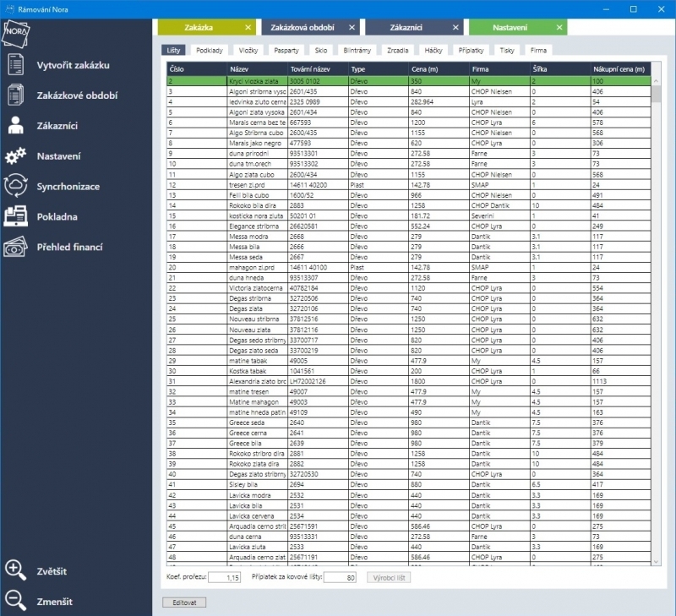Viewport: 676px width, 616px height.
Task: Open the Pokladna cash register icon
Action: point(15,216)
